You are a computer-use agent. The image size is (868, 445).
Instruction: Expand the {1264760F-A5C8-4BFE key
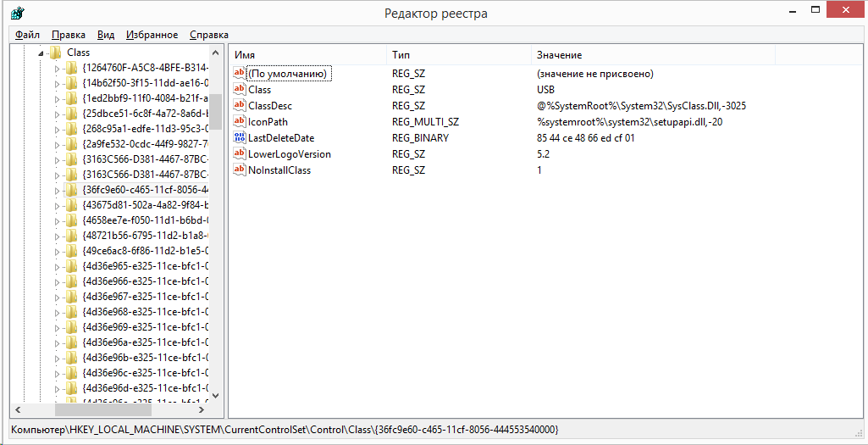[x=58, y=68]
